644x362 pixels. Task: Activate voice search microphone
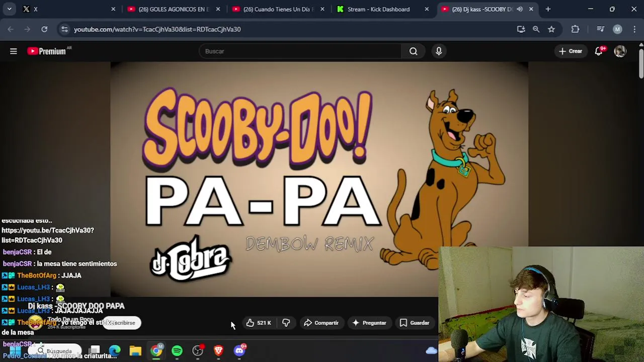tap(439, 51)
